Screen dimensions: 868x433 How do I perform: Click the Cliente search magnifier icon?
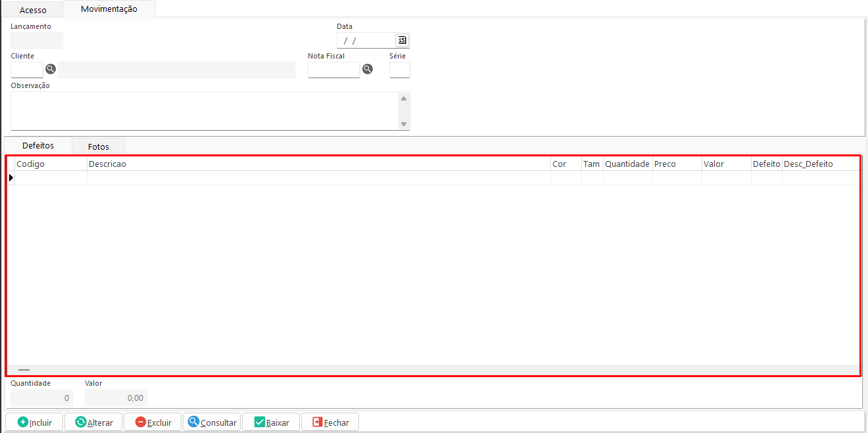[x=51, y=69]
